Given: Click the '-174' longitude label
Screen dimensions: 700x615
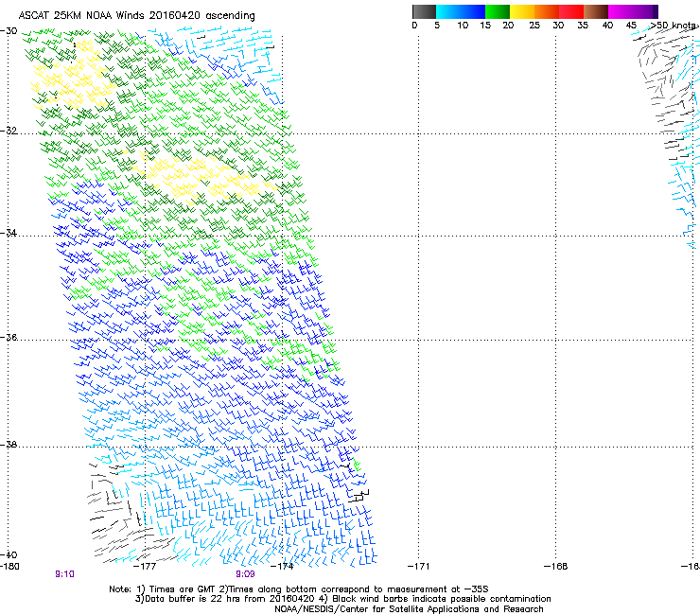Looking at the screenshot, I should pyautogui.click(x=282, y=567).
